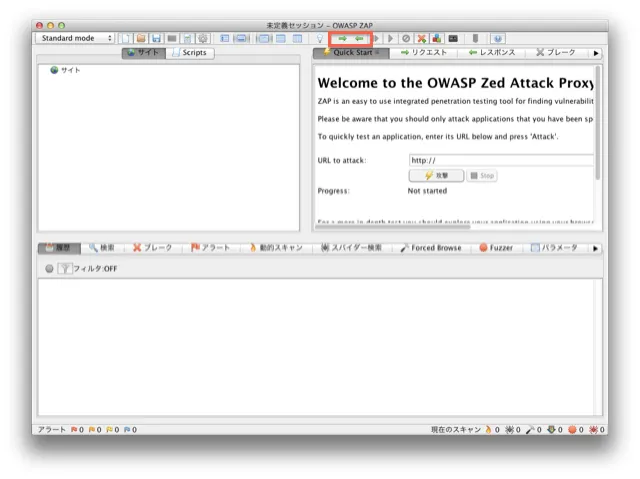Click the red X break-points icon in toolbar

point(422,38)
